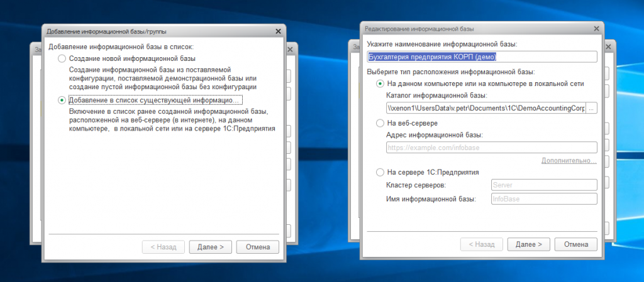Select the 'На веб-сервере' radio option
644x282 pixels.
point(380,122)
